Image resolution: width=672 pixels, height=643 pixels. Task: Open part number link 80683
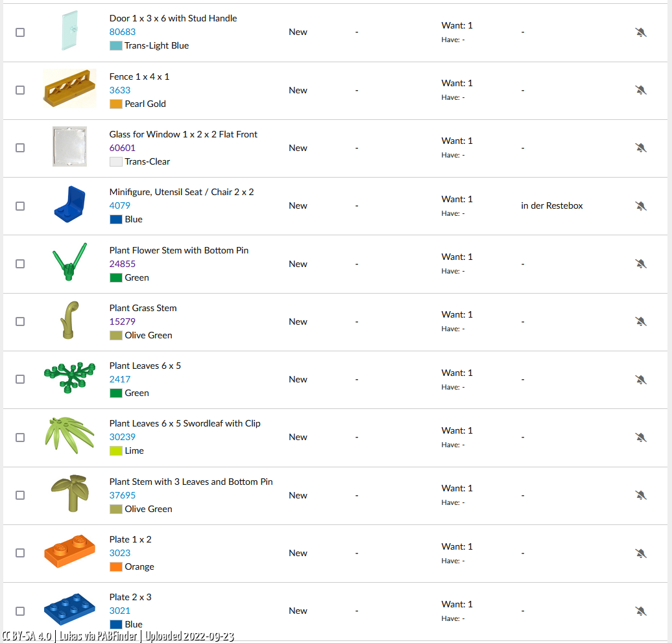pyautogui.click(x=122, y=32)
